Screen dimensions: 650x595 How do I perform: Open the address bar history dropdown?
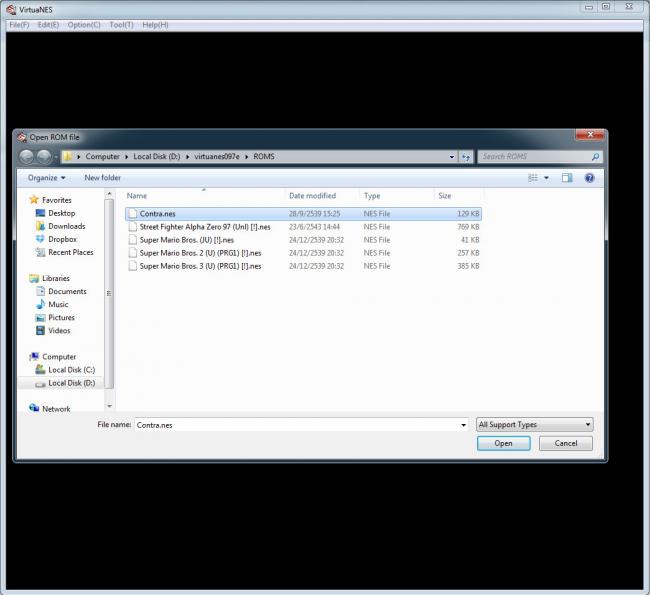pos(452,157)
